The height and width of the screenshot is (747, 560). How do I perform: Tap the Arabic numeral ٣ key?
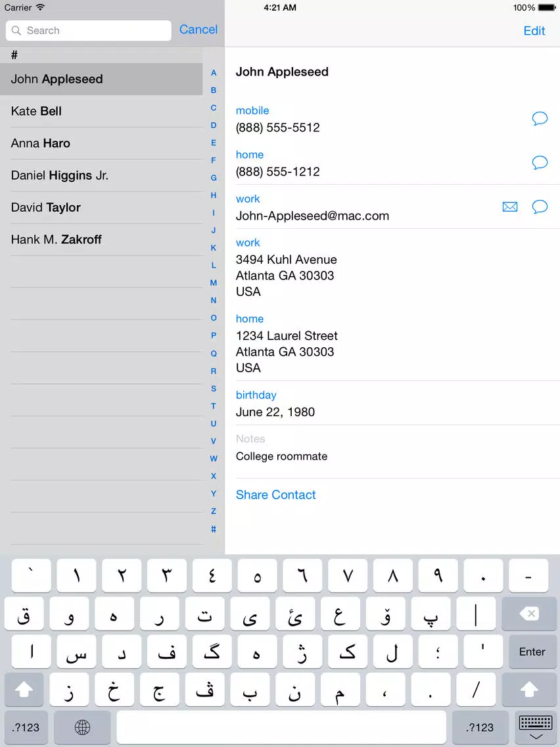[167, 576]
